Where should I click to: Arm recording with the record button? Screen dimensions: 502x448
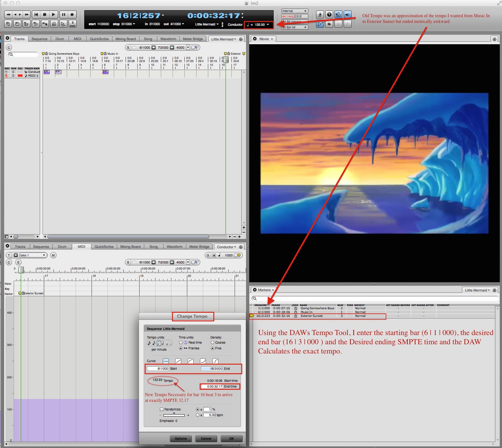pos(72,14)
